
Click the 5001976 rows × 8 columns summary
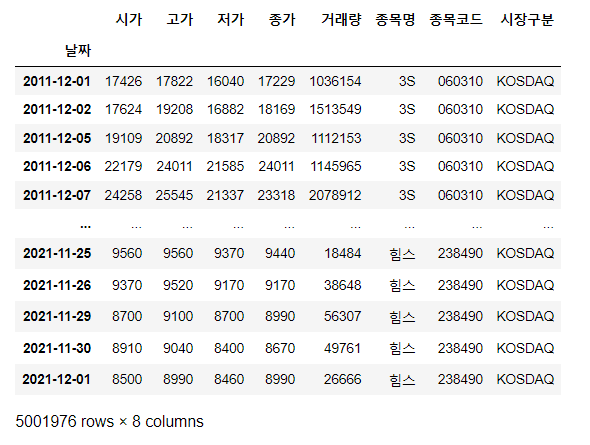click(109, 422)
